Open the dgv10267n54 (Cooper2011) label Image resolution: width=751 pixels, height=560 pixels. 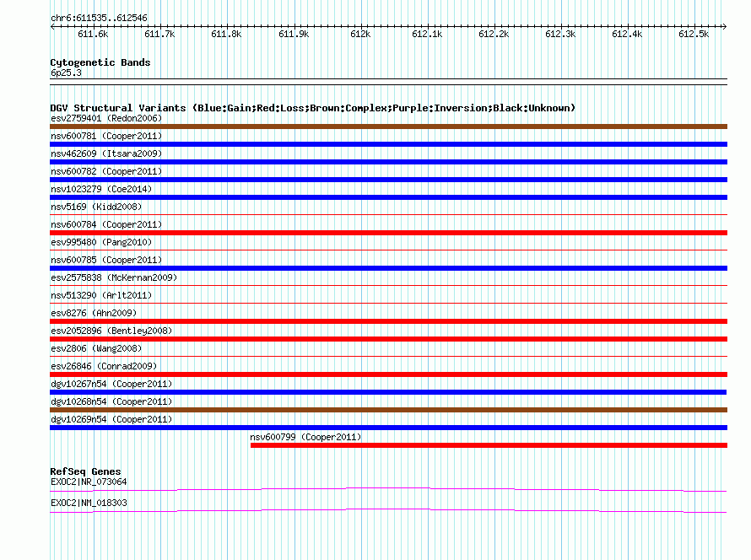tap(111, 384)
